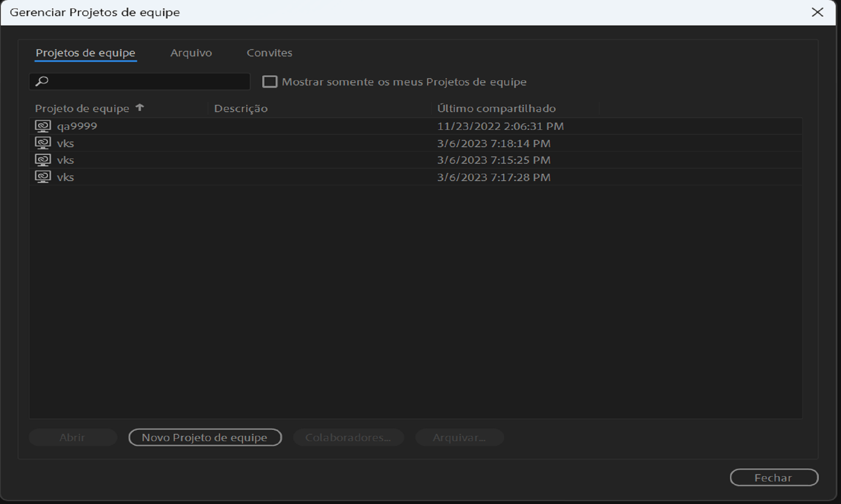841x504 pixels.
Task: Click Novo Projeto de equipe button
Action: pos(205,437)
